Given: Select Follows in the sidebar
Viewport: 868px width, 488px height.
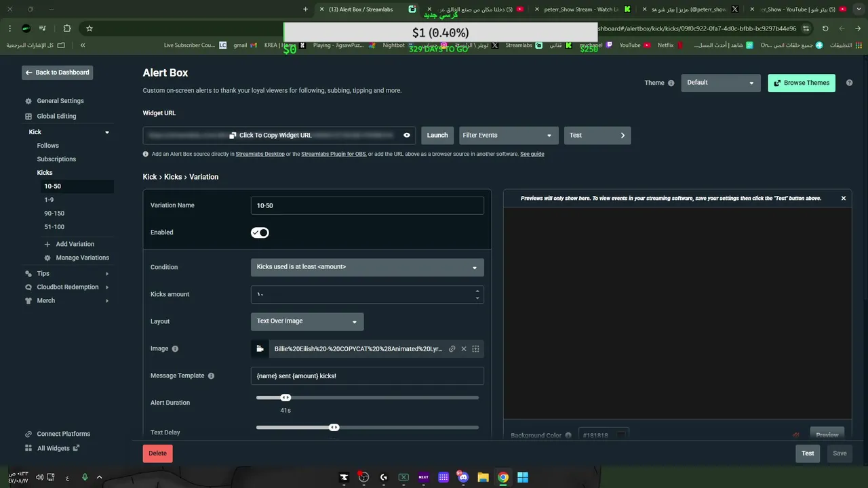Looking at the screenshot, I should (48, 146).
